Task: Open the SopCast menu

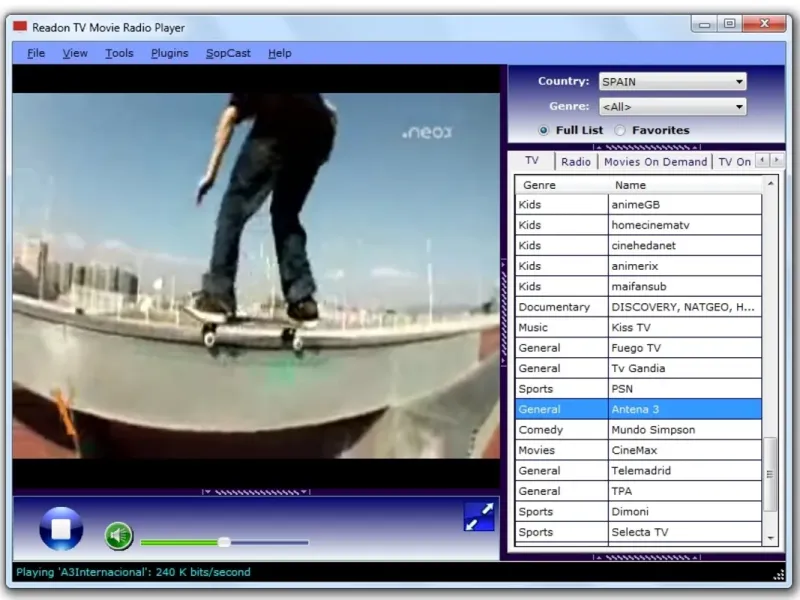Action: coord(228,53)
